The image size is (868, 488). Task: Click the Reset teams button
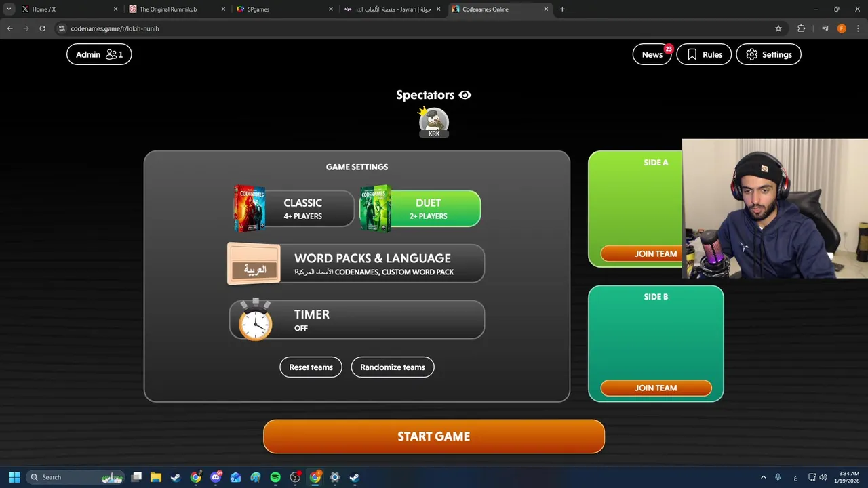311,367
